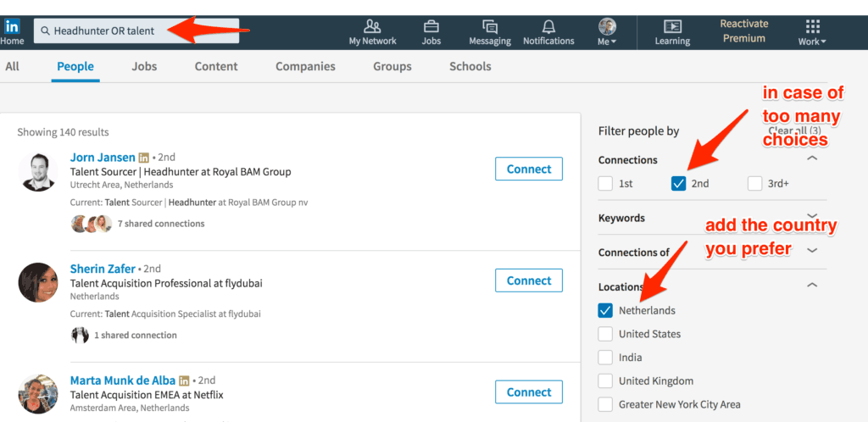
Task: Click 'Talent Acquisition Professional at flydubai' headline
Action: [x=166, y=283]
